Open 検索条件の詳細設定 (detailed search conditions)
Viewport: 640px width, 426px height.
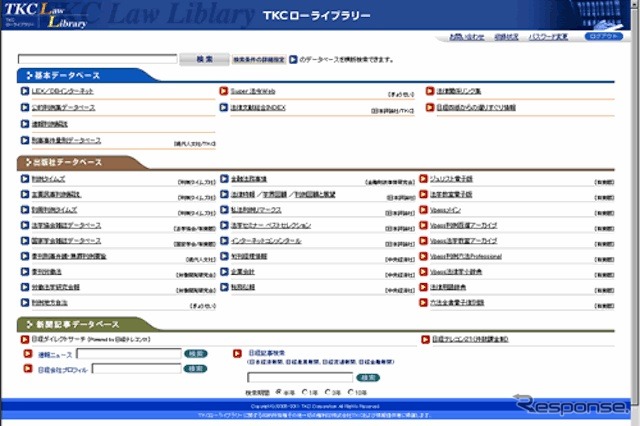pyautogui.click(x=259, y=60)
